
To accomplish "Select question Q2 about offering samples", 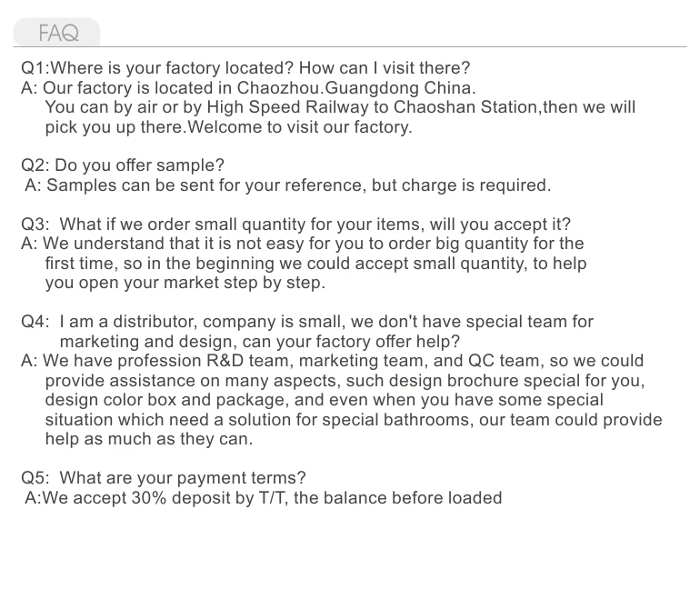I will pyautogui.click(x=122, y=165).
